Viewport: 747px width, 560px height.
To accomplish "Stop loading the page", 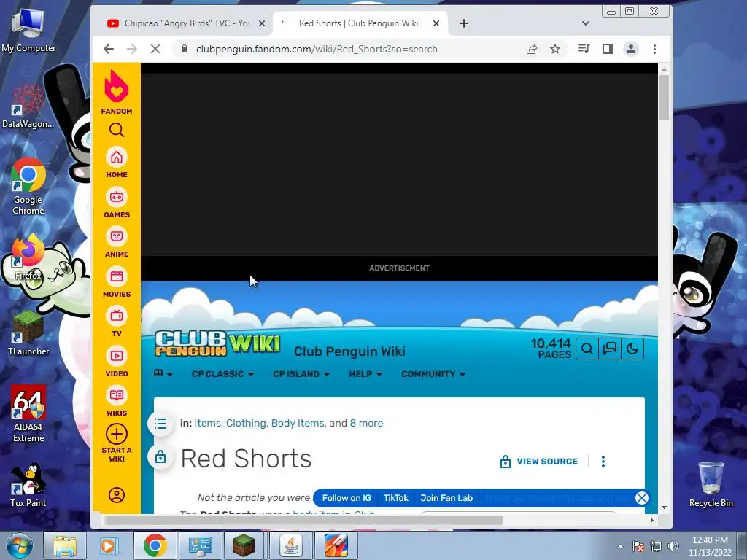I will (x=155, y=49).
